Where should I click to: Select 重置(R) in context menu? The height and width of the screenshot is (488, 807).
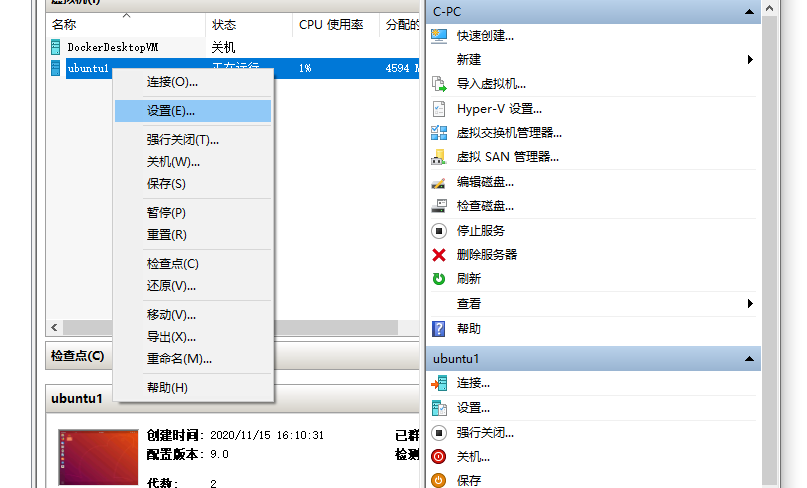(x=193, y=235)
